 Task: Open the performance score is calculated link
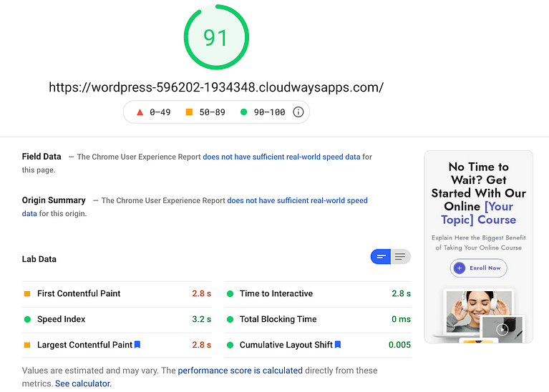point(240,371)
